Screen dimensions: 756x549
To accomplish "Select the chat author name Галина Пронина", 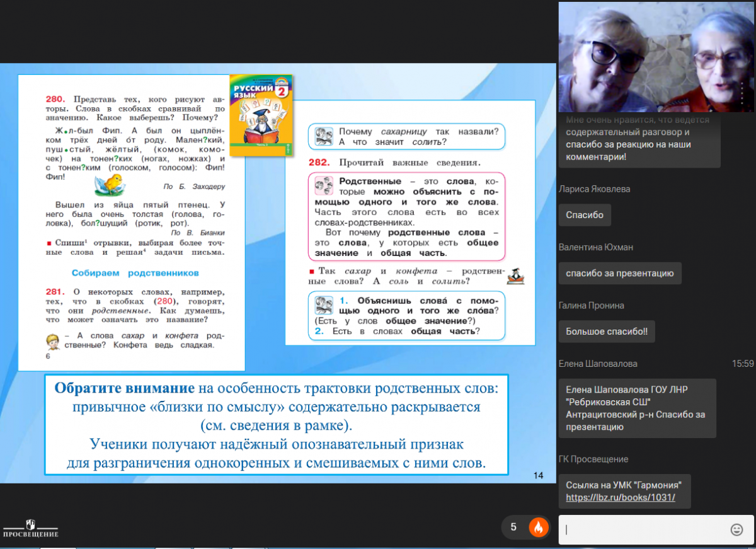I will click(592, 306).
